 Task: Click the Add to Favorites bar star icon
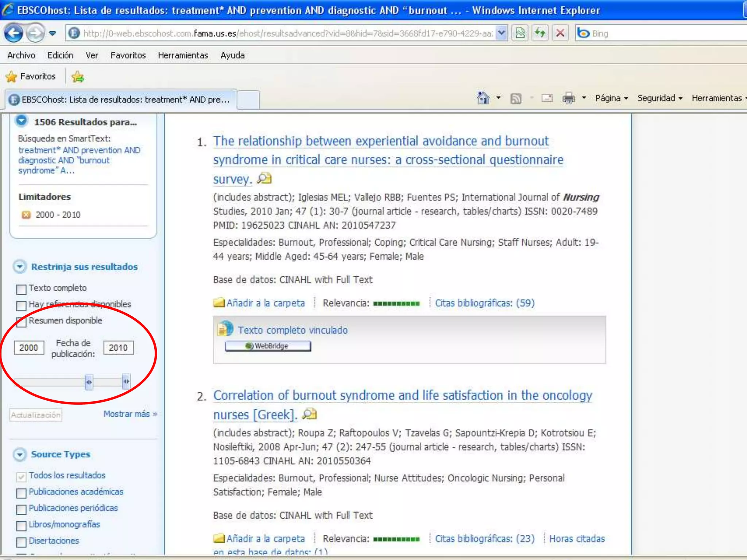78,77
